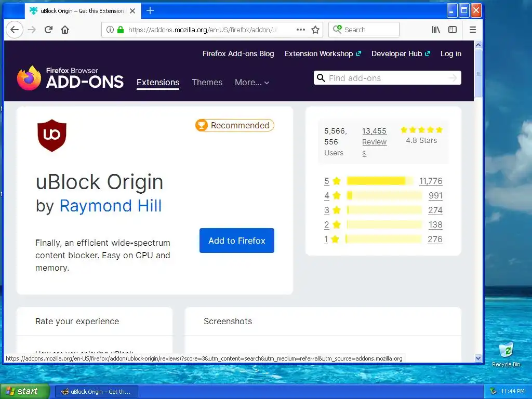Open the 274 three-star reviews count
This screenshot has height=399, width=532.
[435, 210]
